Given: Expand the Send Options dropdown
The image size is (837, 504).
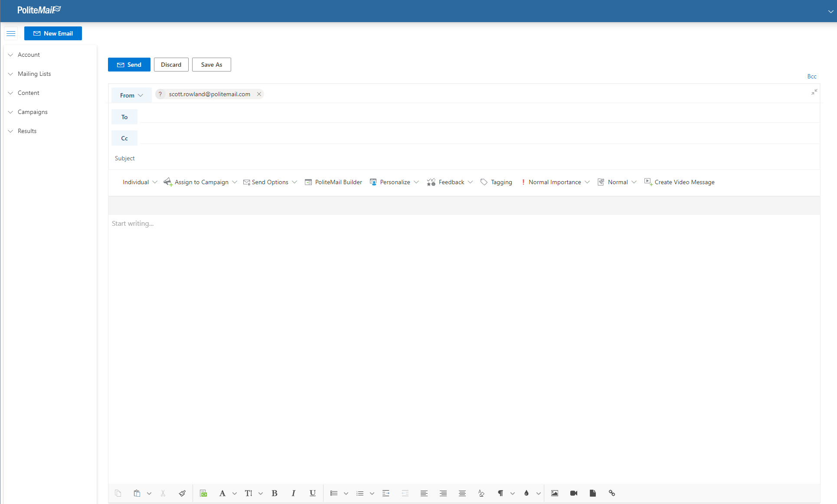Looking at the screenshot, I should (270, 182).
